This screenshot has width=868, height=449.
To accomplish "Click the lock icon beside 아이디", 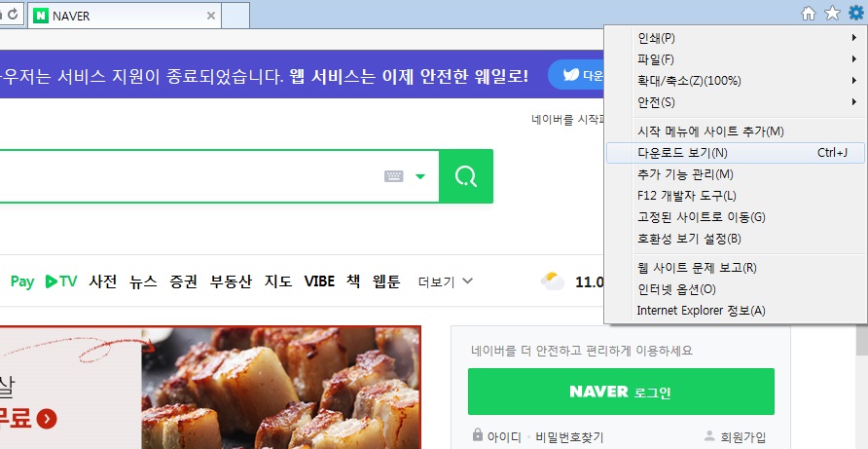I will click(x=478, y=434).
